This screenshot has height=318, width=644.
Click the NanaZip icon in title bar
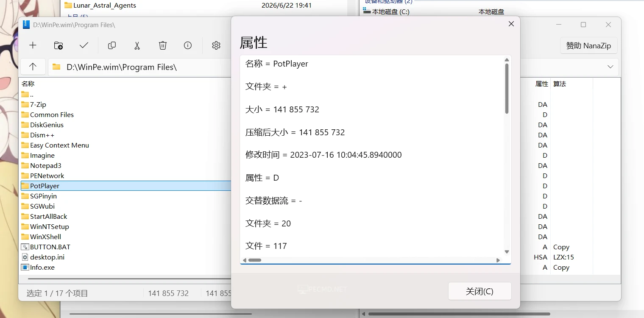(26, 25)
